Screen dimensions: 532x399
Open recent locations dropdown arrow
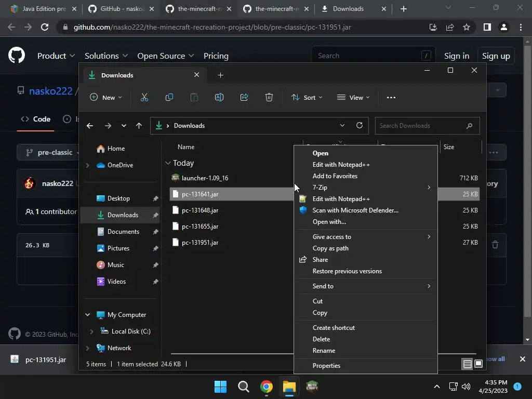pyautogui.click(x=124, y=126)
